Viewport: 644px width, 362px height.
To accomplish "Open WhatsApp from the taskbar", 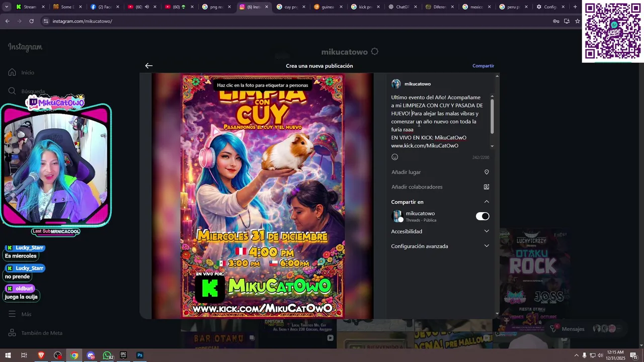I will (107, 355).
